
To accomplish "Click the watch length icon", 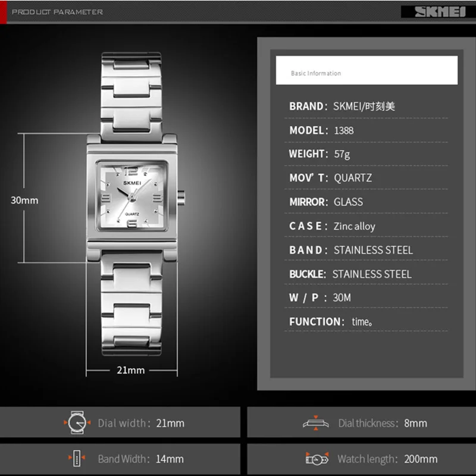I will [x=317, y=459].
